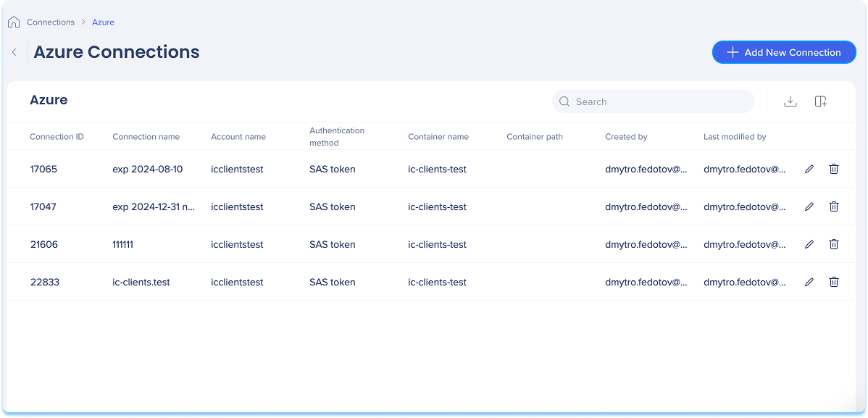Edit the ic-clients.test connection
This screenshot has width=868, height=418.
tap(809, 283)
